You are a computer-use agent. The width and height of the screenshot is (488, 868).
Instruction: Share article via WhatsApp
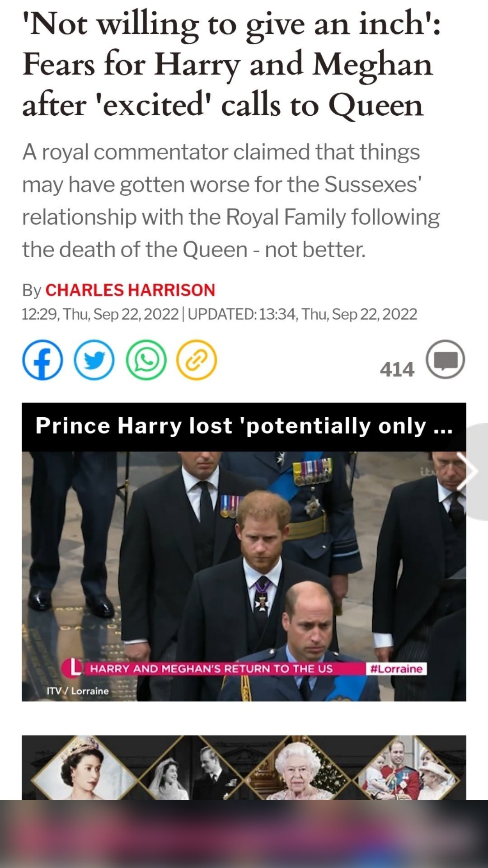[146, 360]
